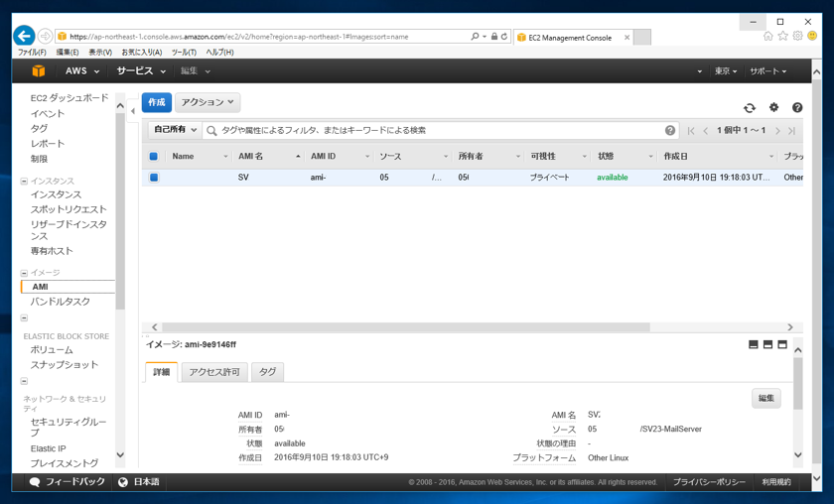This screenshot has height=504, width=834.
Task: Go back with the browser back arrow
Action: 24,36
